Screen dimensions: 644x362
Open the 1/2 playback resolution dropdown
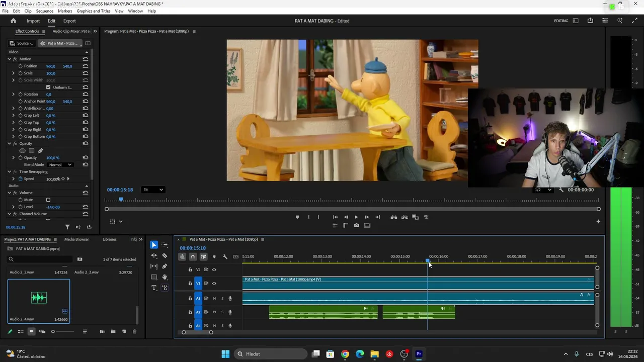(x=543, y=190)
